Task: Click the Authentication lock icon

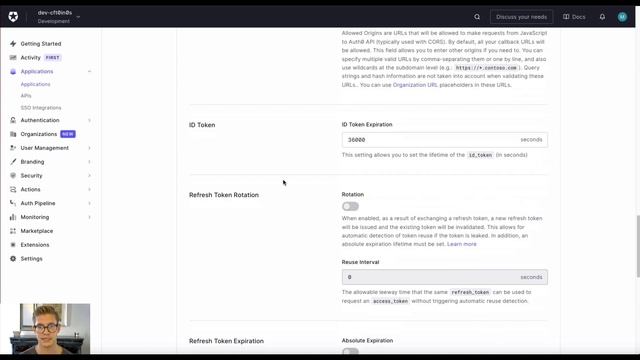Action: point(13,120)
